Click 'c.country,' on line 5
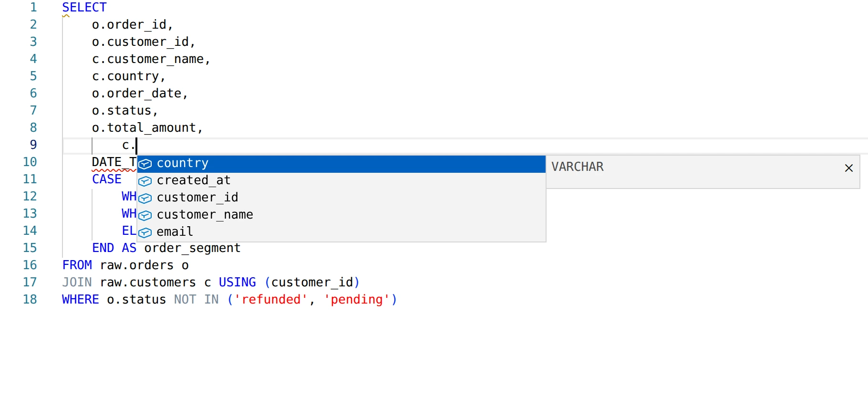This screenshot has height=420, width=868. point(129,76)
